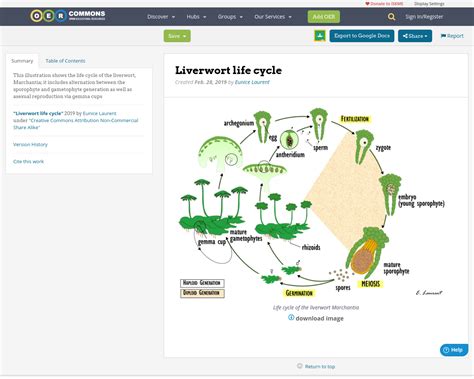
Task: Click the Donate to ISKME heart link
Action: (x=384, y=4)
